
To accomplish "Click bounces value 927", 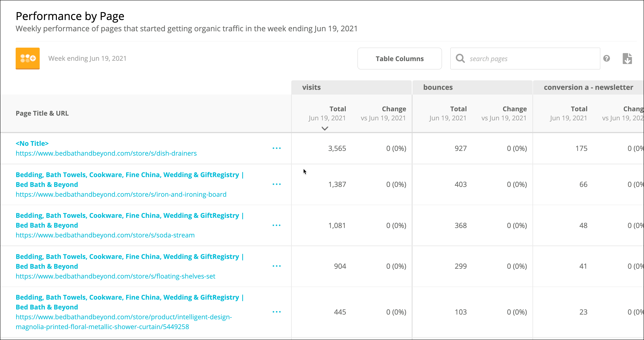I will click(x=461, y=148).
